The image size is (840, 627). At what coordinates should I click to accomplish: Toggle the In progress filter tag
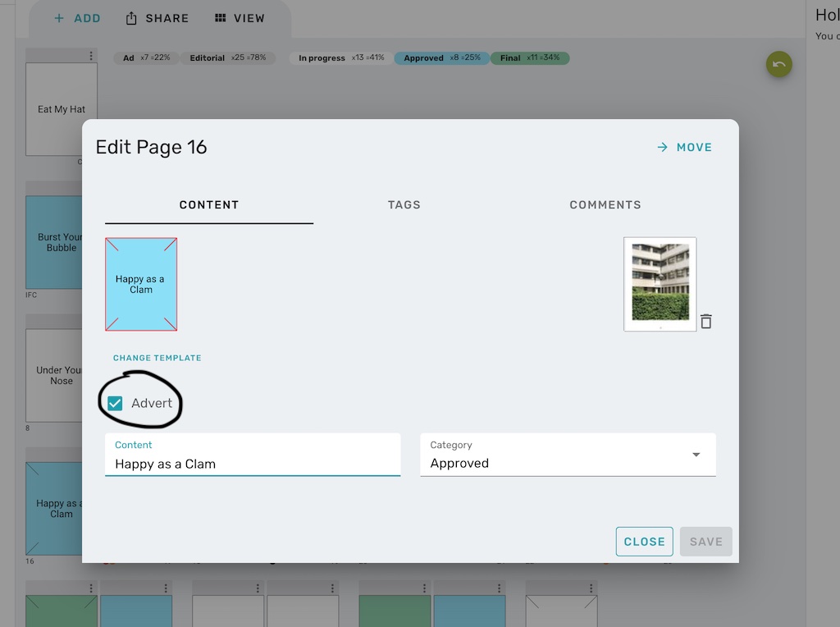[339, 58]
